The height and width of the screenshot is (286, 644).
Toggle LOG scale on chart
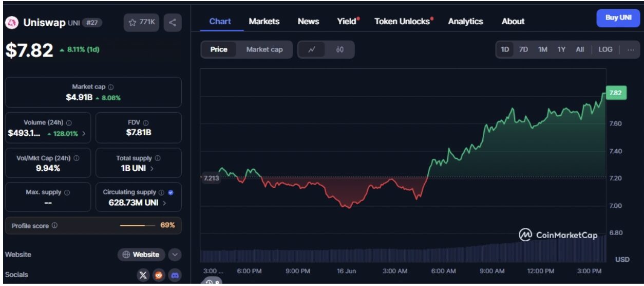[605, 49]
